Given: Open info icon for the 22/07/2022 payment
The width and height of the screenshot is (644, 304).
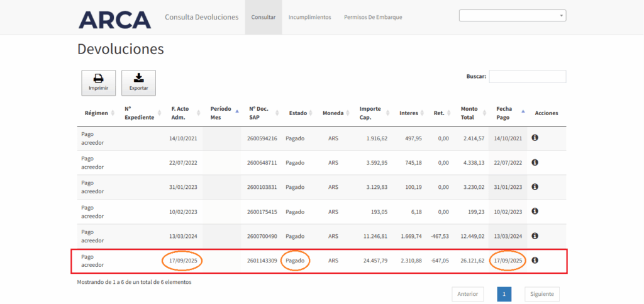Looking at the screenshot, I should pos(535,162).
